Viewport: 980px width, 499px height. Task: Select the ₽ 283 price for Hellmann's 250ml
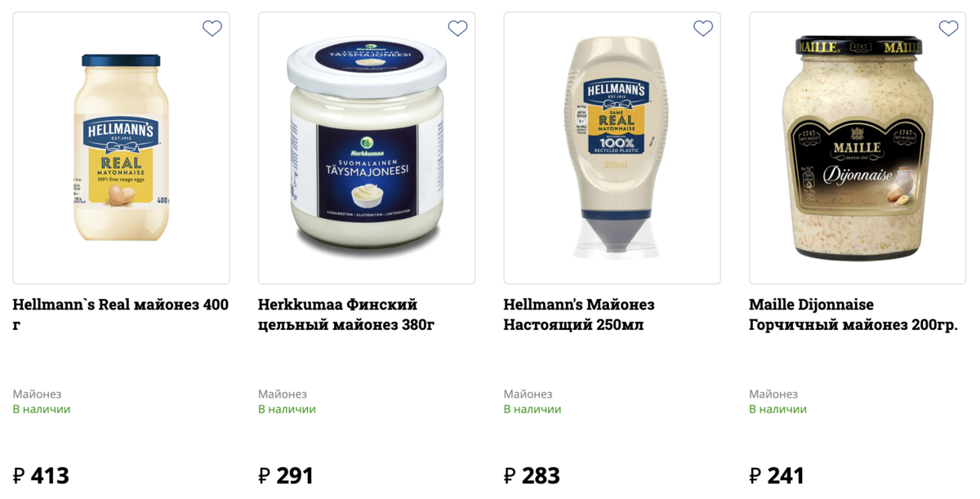point(532,475)
